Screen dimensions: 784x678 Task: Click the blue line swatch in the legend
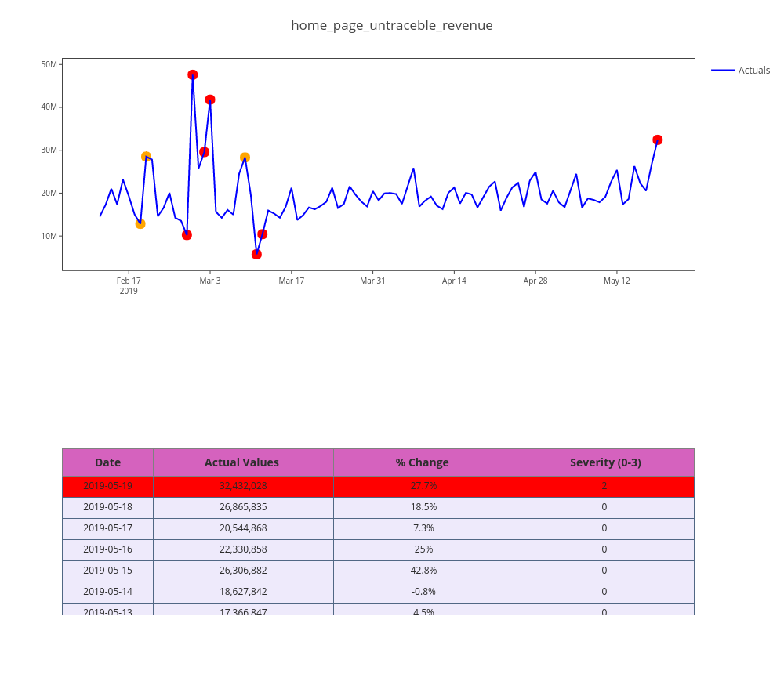point(723,71)
